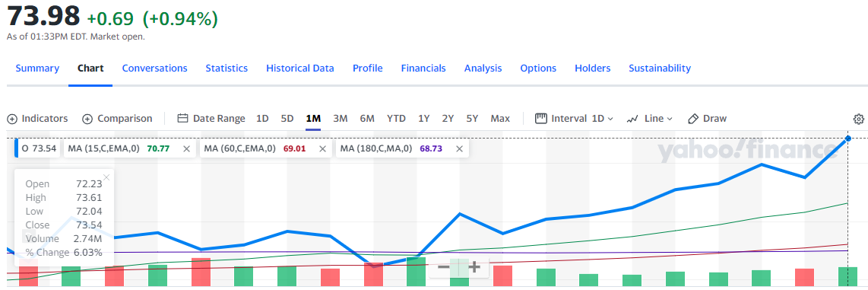
Task: Zoom in chart with plus button
Action: (x=474, y=267)
